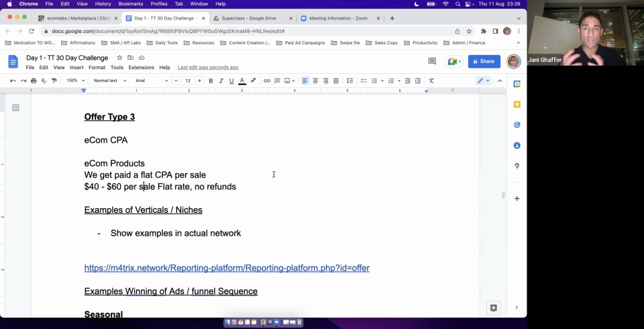This screenshot has height=329, width=644.
Task: Move document with folder icon
Action: (130, 58)
